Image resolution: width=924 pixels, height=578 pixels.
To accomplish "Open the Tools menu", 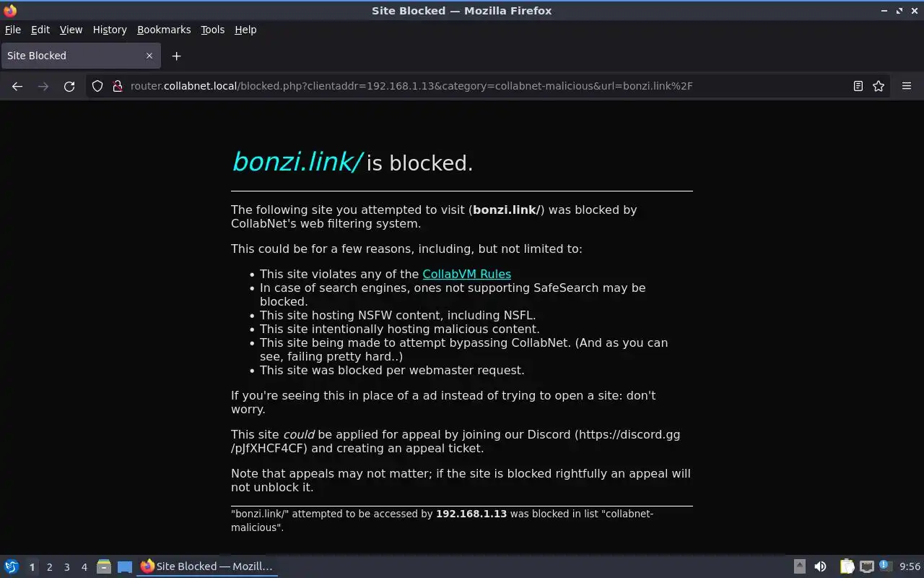I will coord(212,30).
